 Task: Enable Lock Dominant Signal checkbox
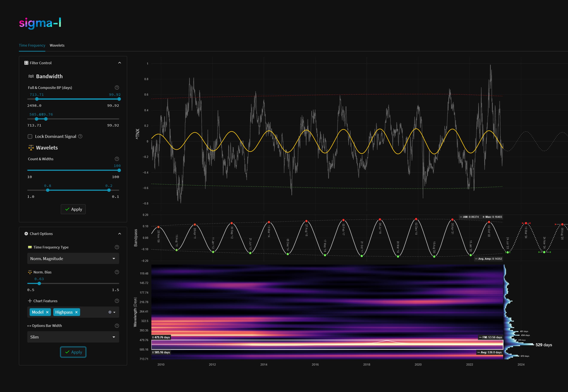click(x=30, y=137)
